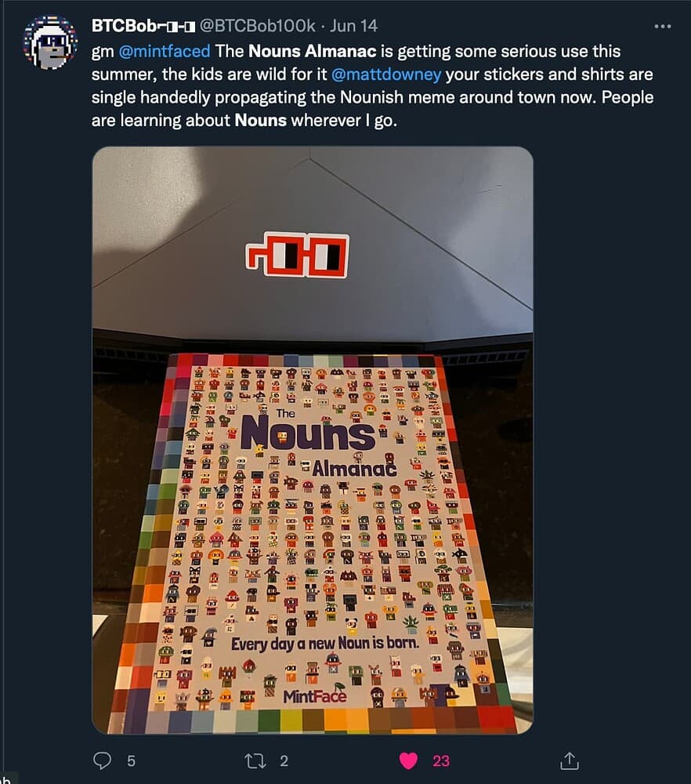
Task: Click the reply count 5
Action: [131, 760]
